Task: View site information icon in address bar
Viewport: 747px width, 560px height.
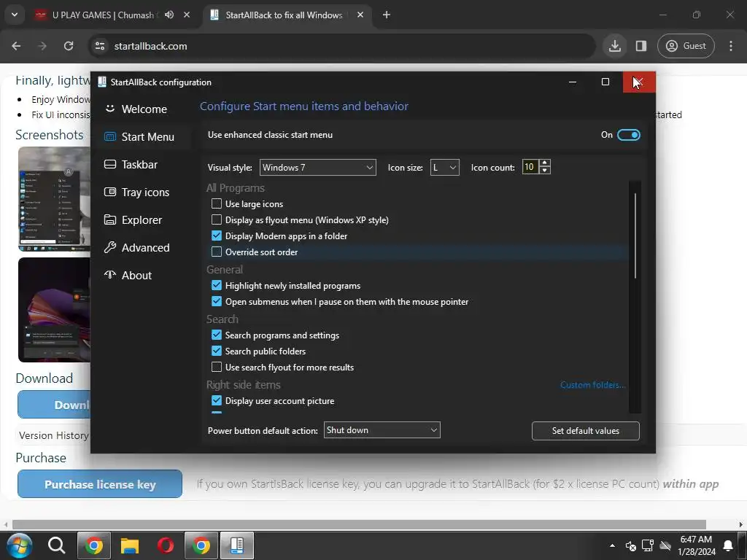Action: point(100,46)
